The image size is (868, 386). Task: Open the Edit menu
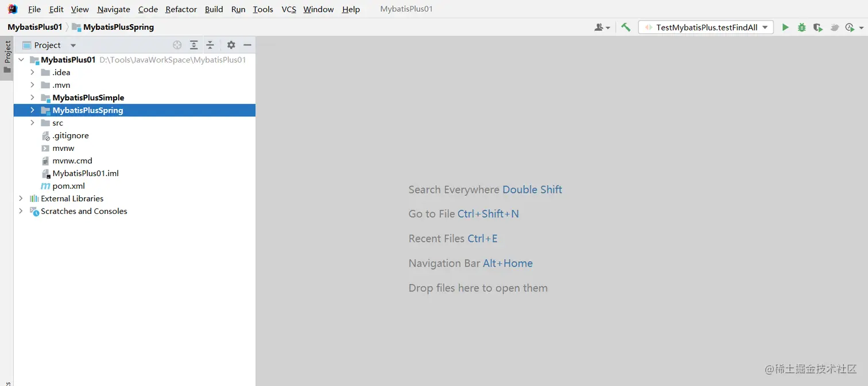[x=56, y=9]
